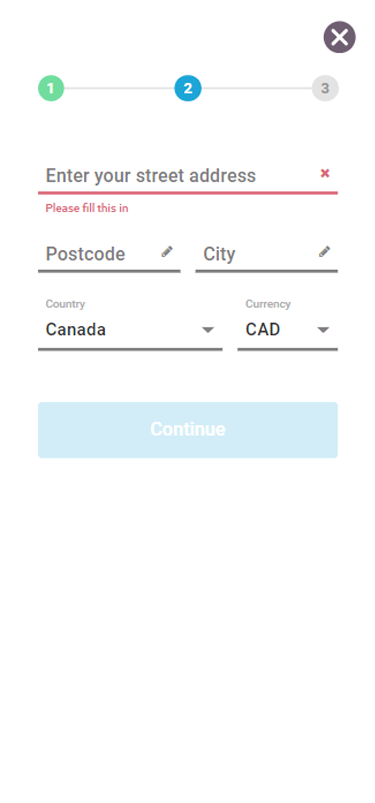Open the Currency dropdown showing CAD

click(x=287, y=329)
